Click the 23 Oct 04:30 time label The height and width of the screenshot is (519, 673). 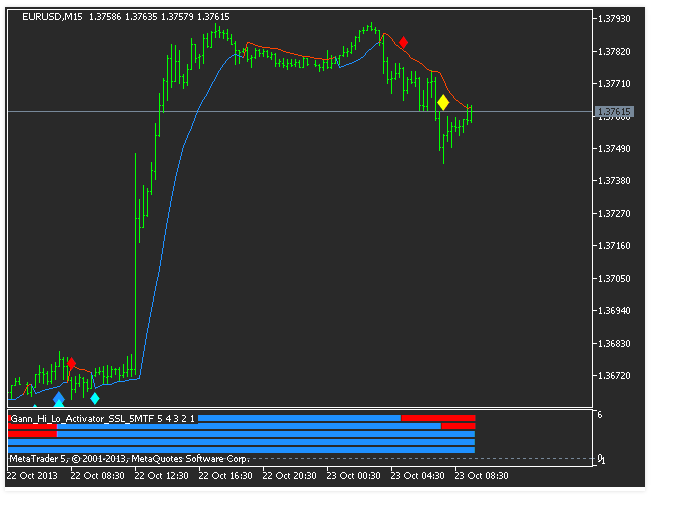click(x=417, y=476)
